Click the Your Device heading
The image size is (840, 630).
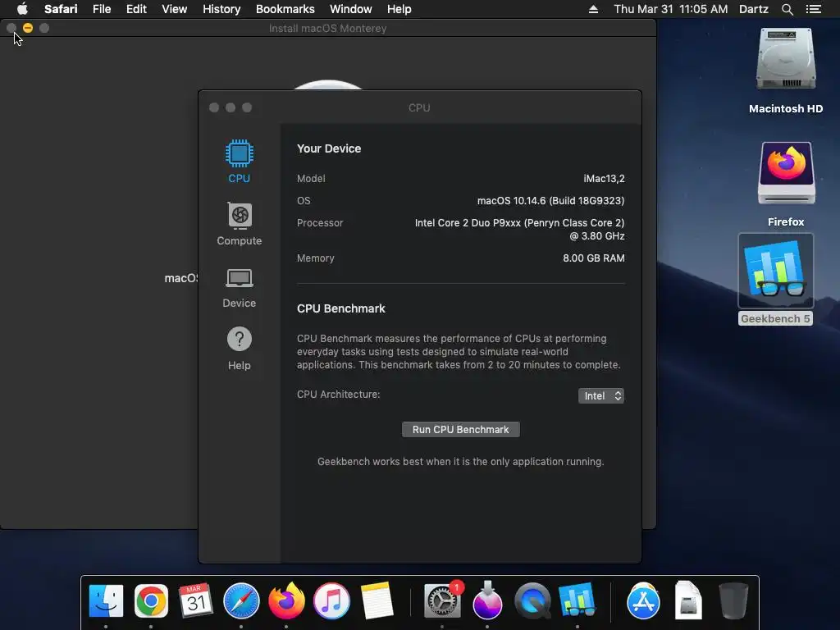click(329, 148)
